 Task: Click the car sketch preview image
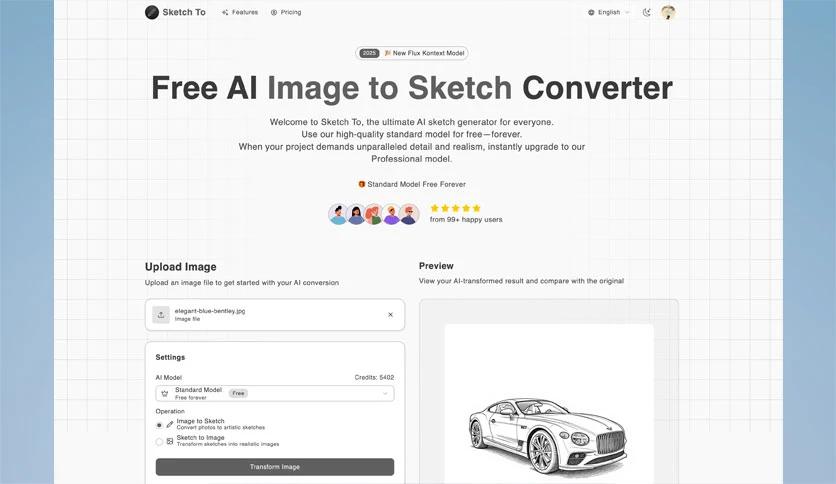549,404
